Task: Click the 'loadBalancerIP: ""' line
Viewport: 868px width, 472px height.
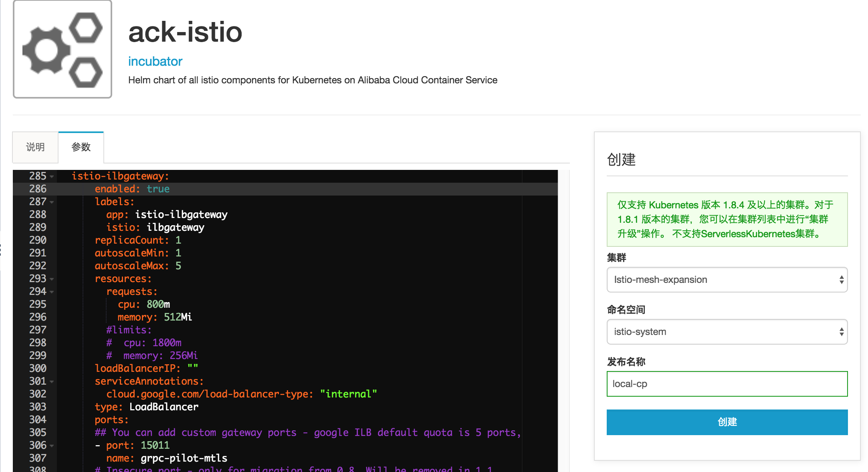Action: (x=146, y=368)
